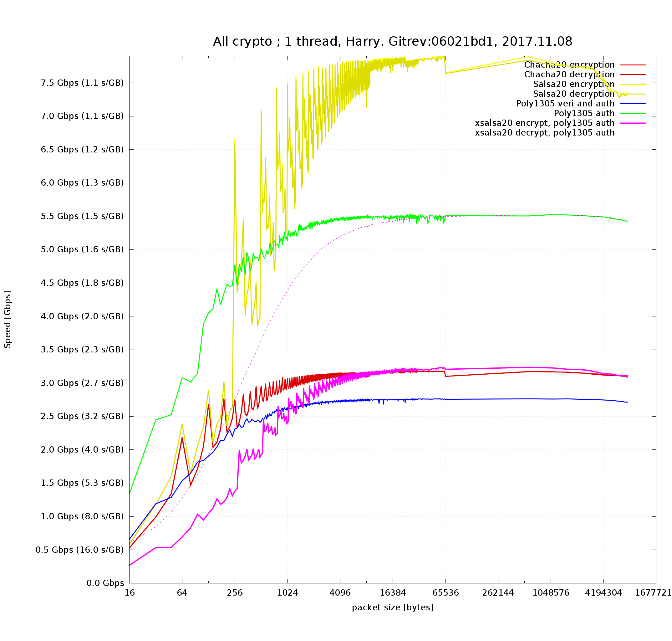Click the Speed [Gbps] y-axis label
The height and width of the screenshot is (641, 672).
8,320
